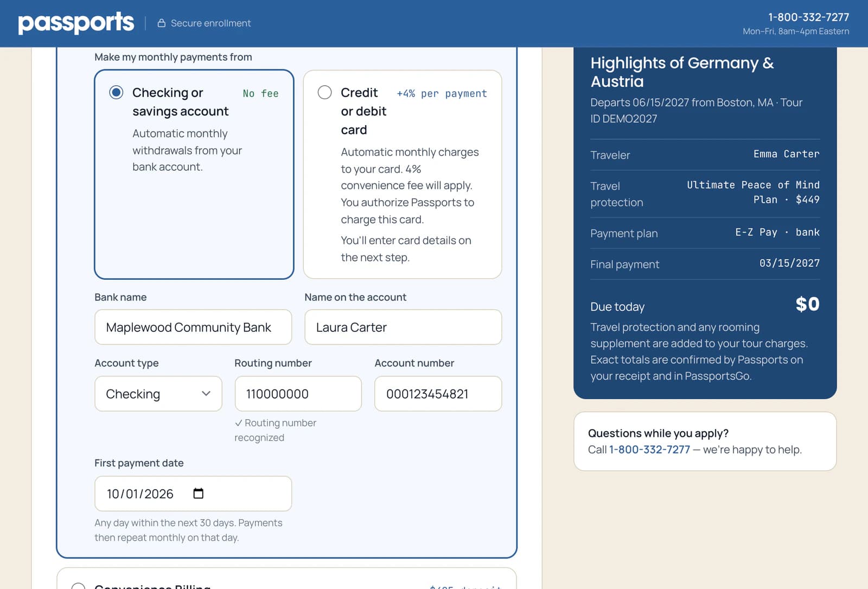Click the '+4% per payment' label
Viewport: 868px width, 589px height.
(442, 93)
